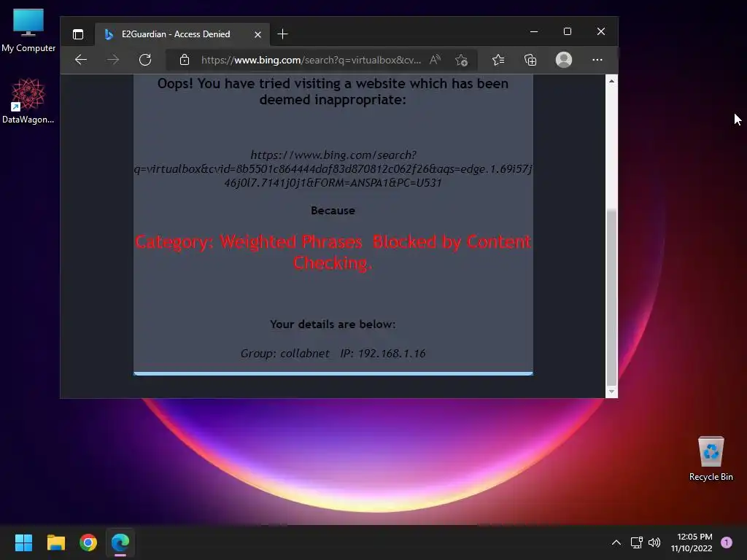Add this page to favorites star

tap(461, 60)
